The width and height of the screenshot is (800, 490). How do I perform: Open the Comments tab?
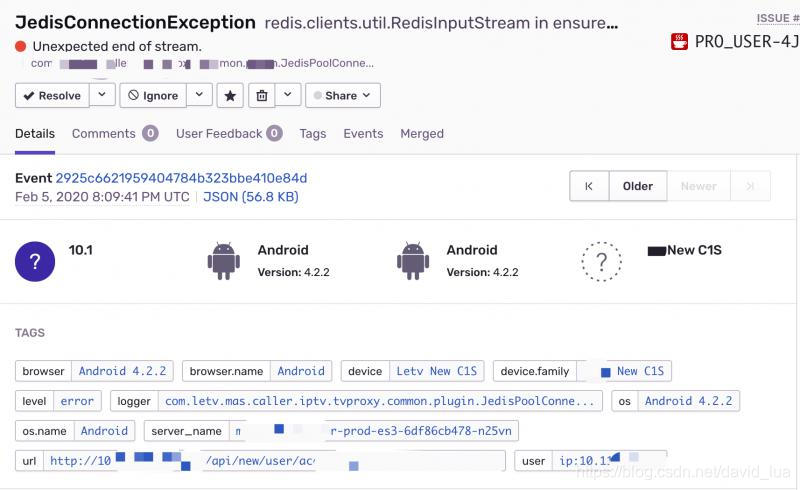point(115,134)
